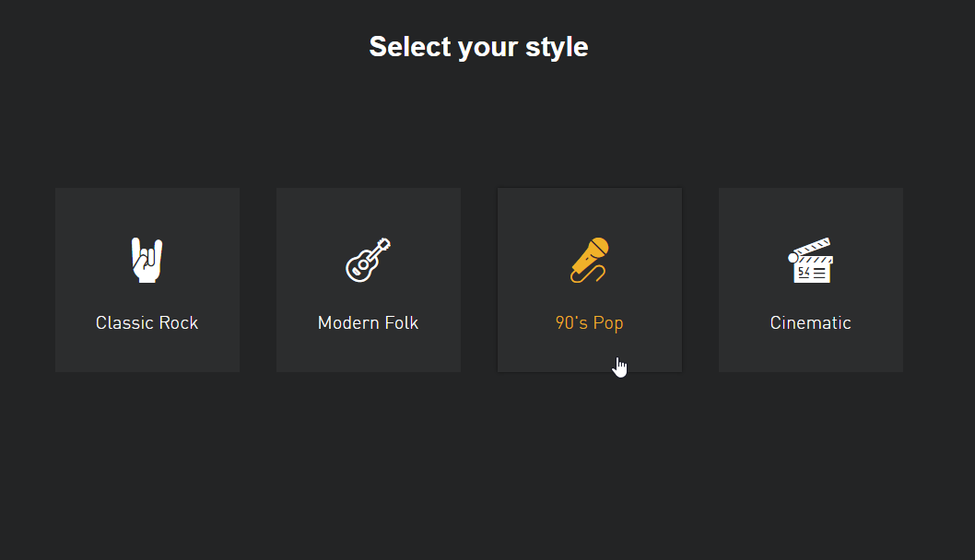Click the word 'Folk' in Modern Folk
975x560 pixels.
402,322
